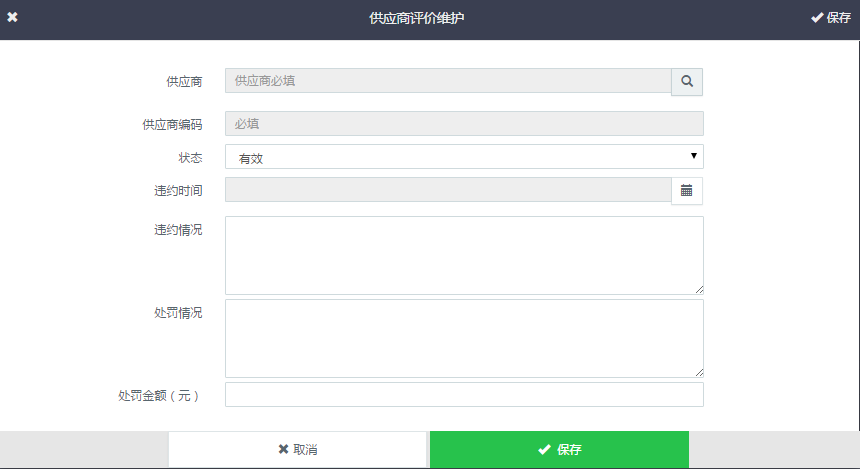Screen dimensions: 860x469
Task: Select the 处罚金额（元）input box
Action: [464, 395]
